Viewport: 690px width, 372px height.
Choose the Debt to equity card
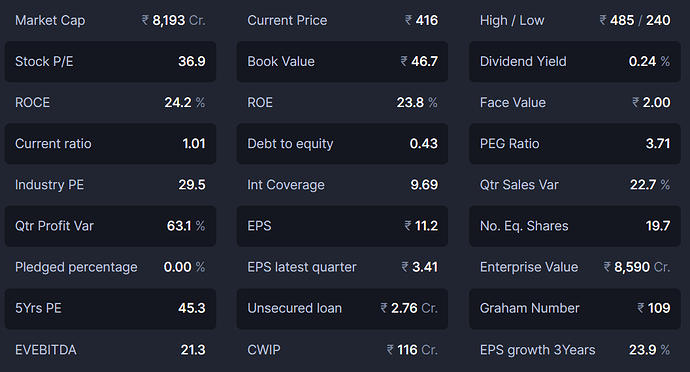[342, 144]
